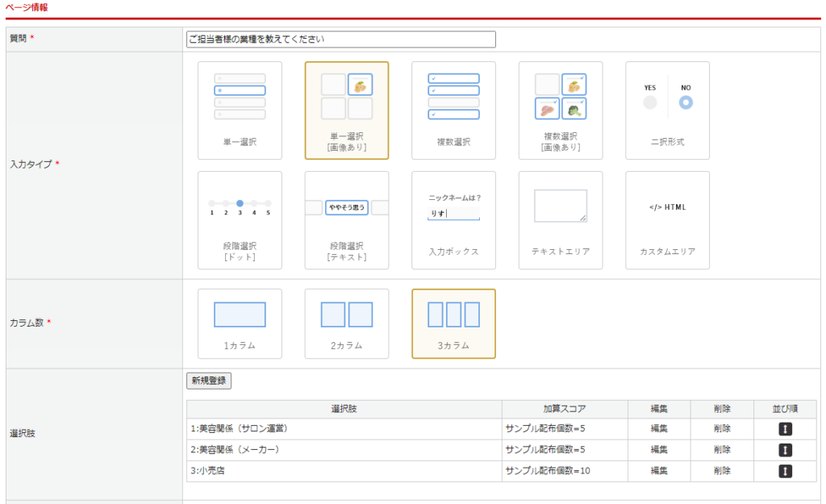
Task: Select the 単一選択 input type
Action: (x=240, y=110)
